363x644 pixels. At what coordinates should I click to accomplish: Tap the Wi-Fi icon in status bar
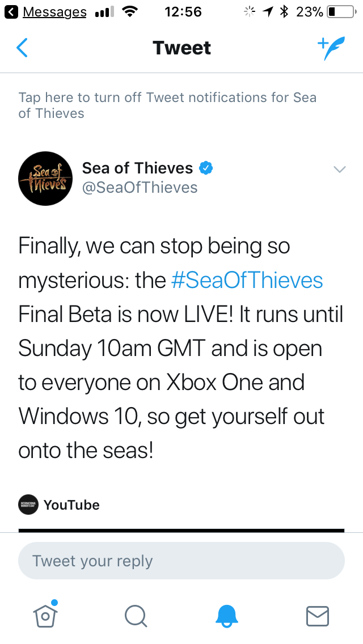130,12
